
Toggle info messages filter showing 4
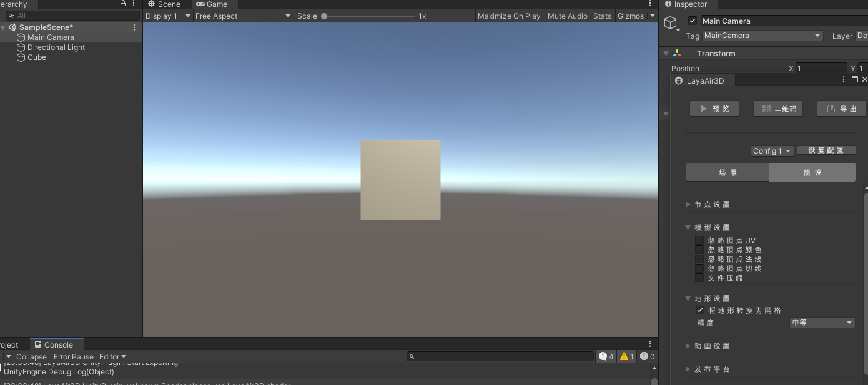pos(606,356)
